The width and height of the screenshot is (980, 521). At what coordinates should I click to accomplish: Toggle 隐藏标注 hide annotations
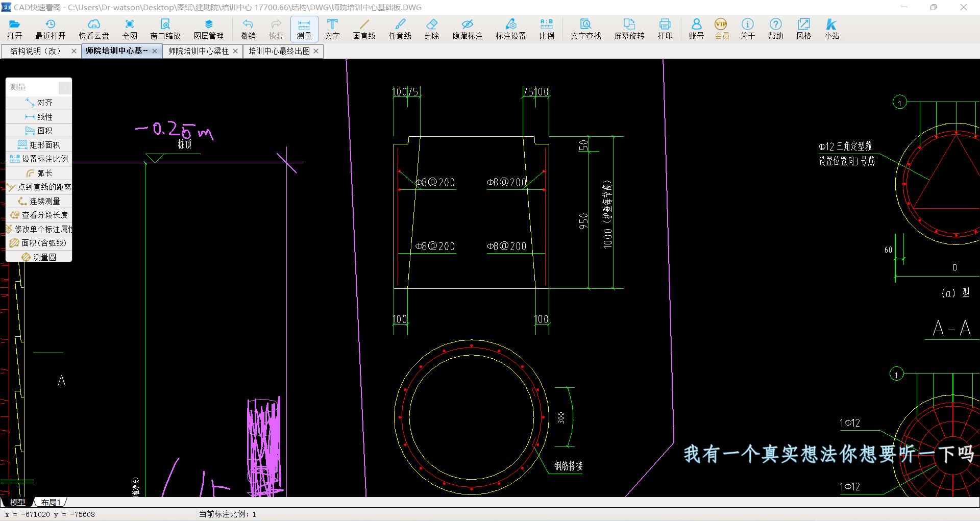[x=468, y=29]
